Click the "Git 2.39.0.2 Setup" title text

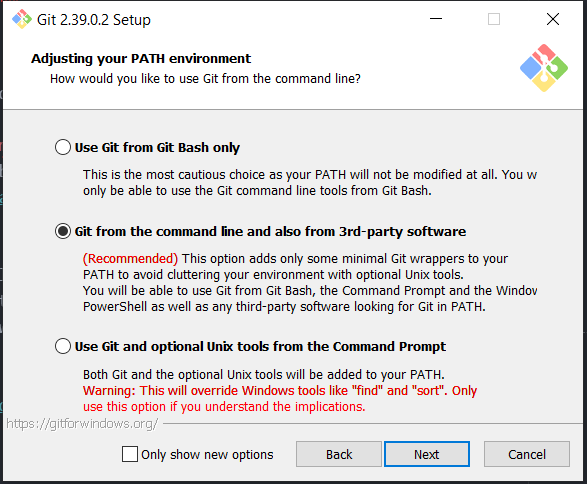(x=94, y=20)
